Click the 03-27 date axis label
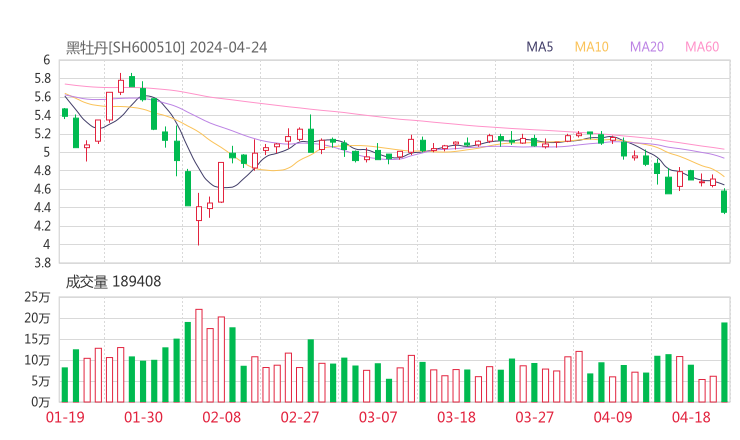740x440 pixels. [534, 417]
